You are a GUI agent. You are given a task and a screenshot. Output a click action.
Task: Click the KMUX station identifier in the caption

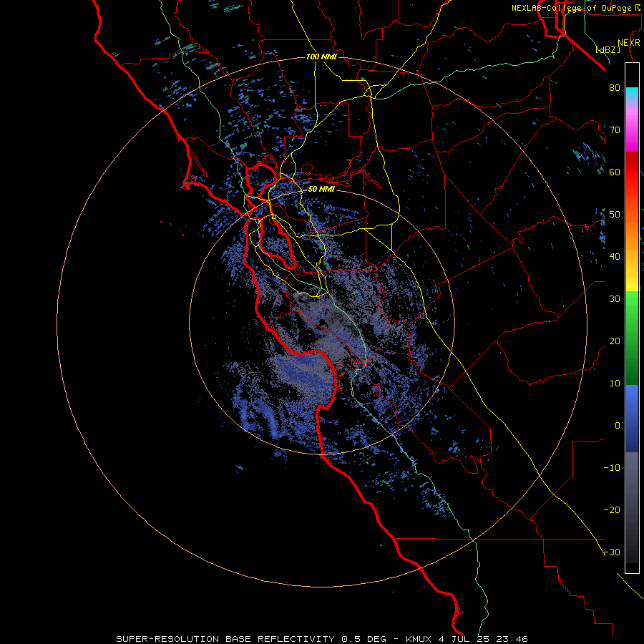click(x=419, y=639)
